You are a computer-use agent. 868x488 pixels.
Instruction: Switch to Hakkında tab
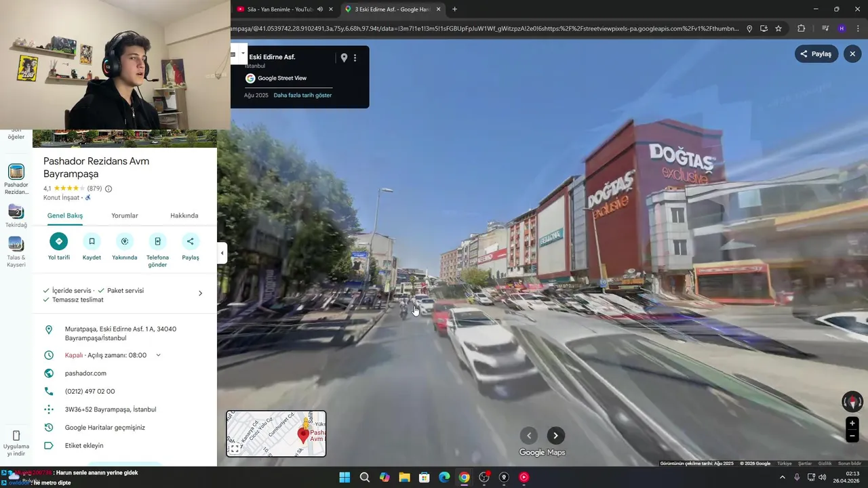click(184, 216)
